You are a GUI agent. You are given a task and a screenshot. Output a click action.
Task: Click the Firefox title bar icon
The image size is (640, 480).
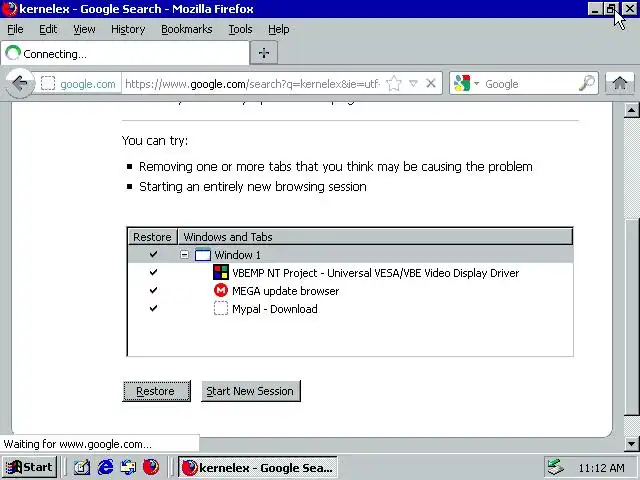pyautogui.click(x=9, y=9)
